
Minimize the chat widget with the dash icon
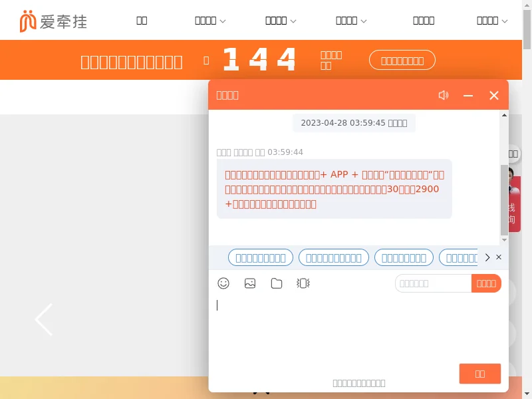tap(468, 96)
